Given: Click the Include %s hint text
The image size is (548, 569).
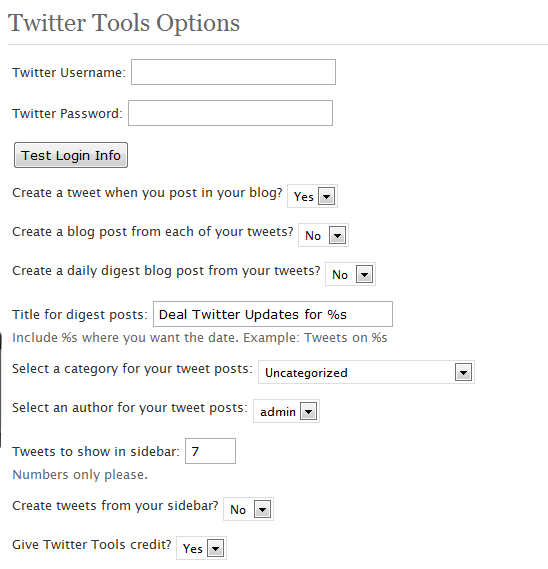Looking at the screenshot, I should (200, 338).
